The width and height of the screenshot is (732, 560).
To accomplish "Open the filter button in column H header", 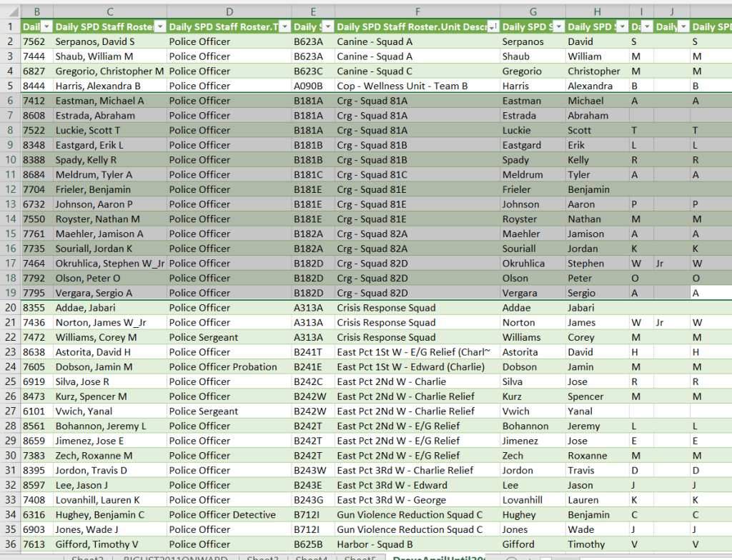I will [x=622, y=26].
